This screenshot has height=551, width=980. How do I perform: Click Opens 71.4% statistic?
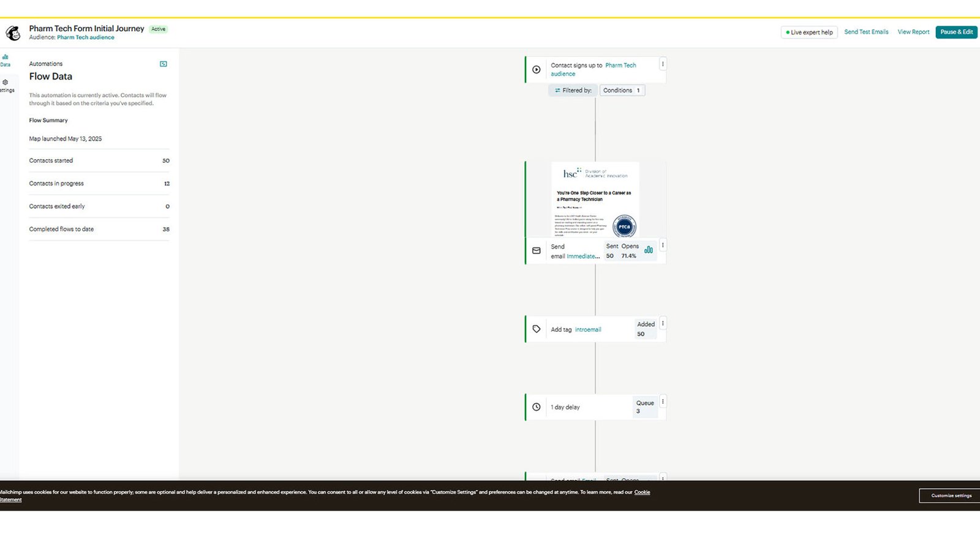click(630, 251)
